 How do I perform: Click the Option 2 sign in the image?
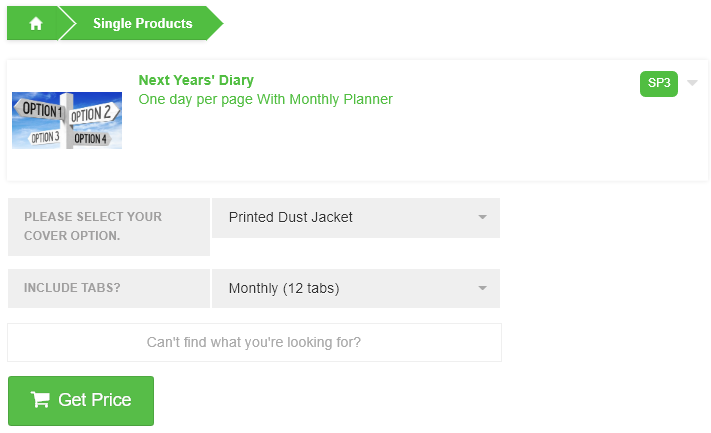pyautogui.click(x=92, y=113)
